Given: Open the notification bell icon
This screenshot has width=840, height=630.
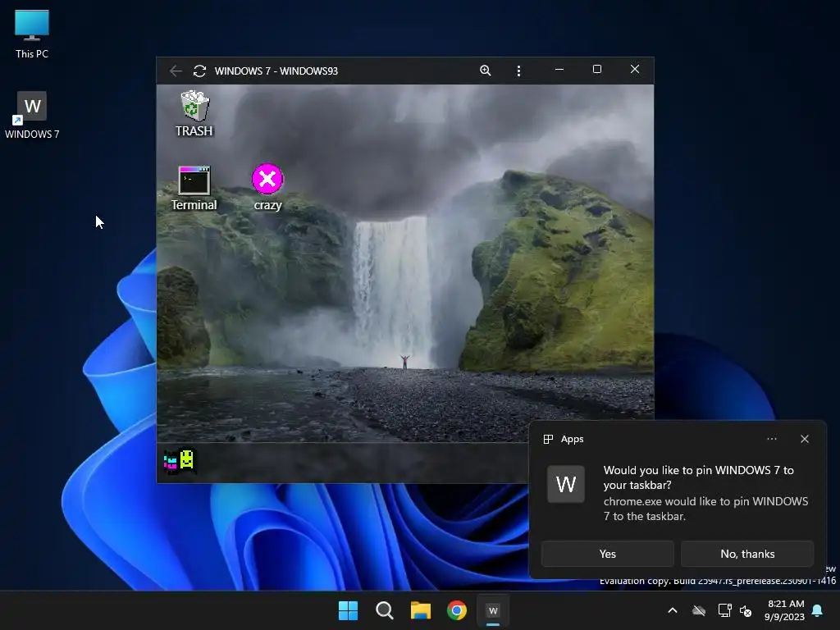Looking at the screenshot, I should pyautogui.click(x=818, y=610).
